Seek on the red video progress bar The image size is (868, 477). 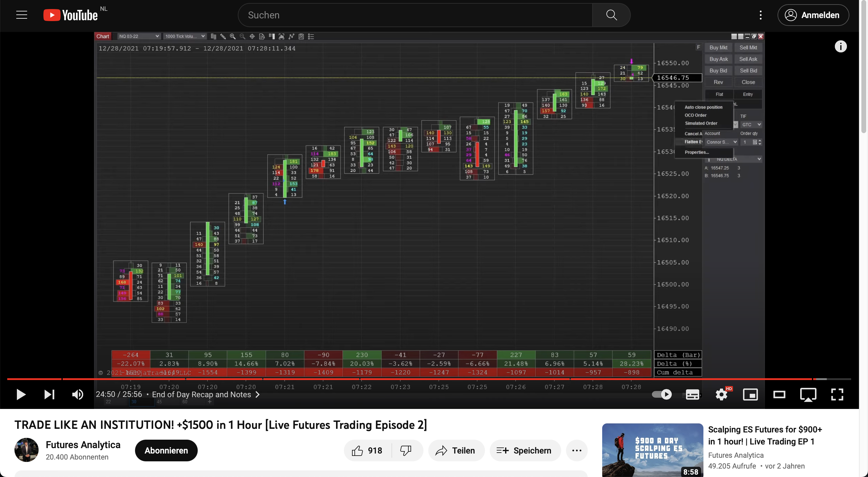click(429, 379)
